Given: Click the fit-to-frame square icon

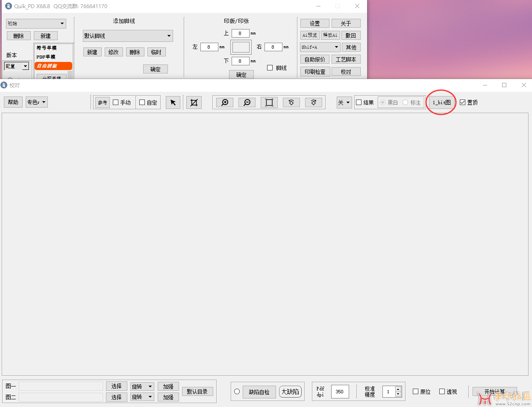Looking at the screenshot, I should tap(269, 102).
